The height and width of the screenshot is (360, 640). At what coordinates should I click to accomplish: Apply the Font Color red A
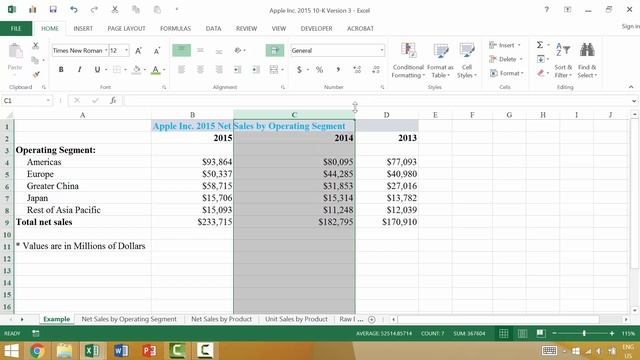click(155, 70)
